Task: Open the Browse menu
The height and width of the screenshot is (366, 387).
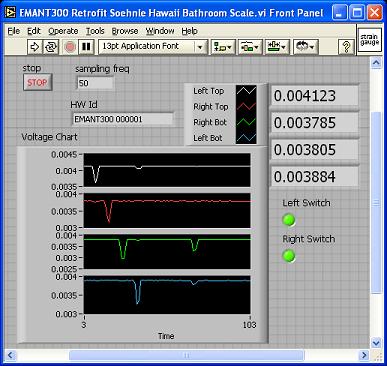Action: pyautogui.click(x=125, y=31)
